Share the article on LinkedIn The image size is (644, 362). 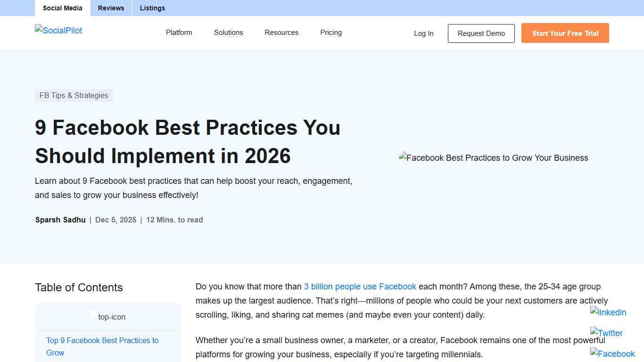(x=608, y=312)
